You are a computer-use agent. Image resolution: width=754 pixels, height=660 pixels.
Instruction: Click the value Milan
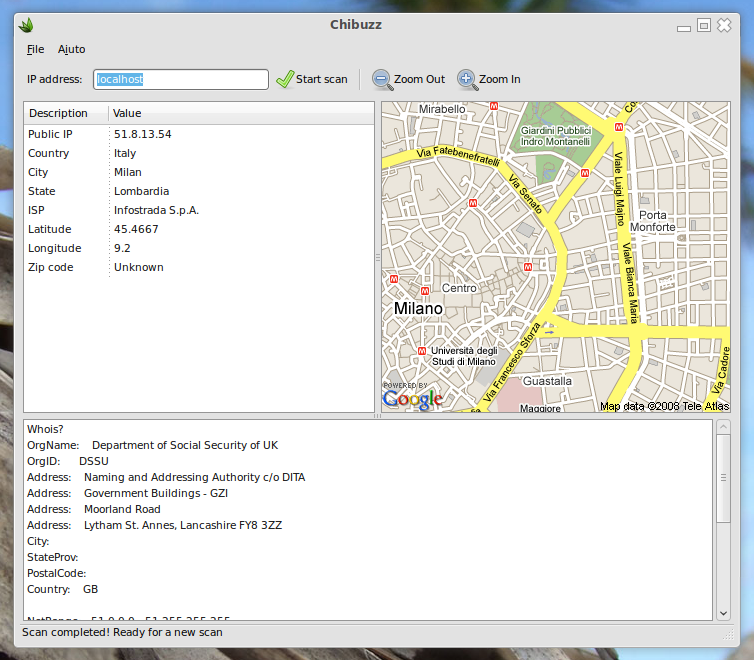[x=127, y=172]
